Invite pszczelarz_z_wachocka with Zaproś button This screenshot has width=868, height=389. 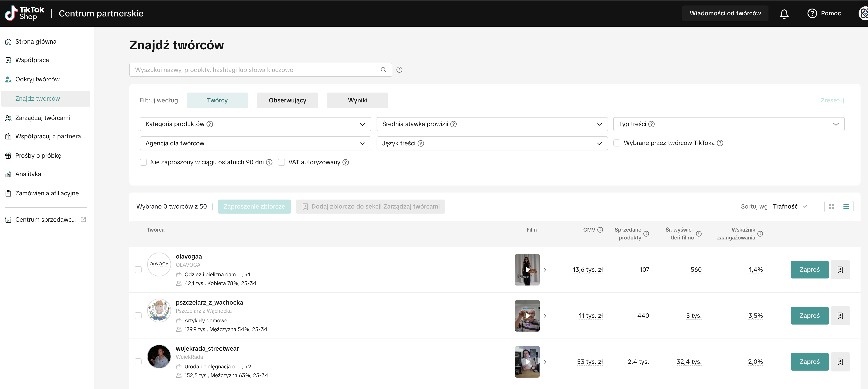click(809, 316)
